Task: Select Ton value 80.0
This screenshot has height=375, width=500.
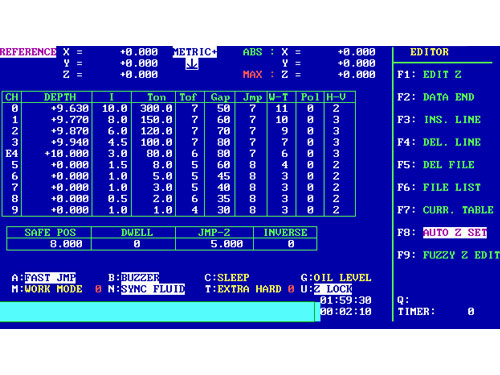Action: (x=159, y=153)
